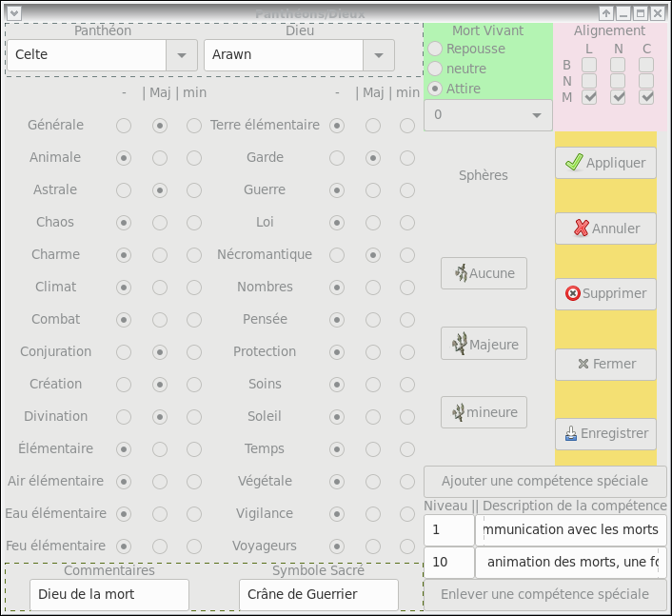Select the Repousse radio button
This screenshot has height=616, width=672.
pyautogui.click(x=436, y=49)
